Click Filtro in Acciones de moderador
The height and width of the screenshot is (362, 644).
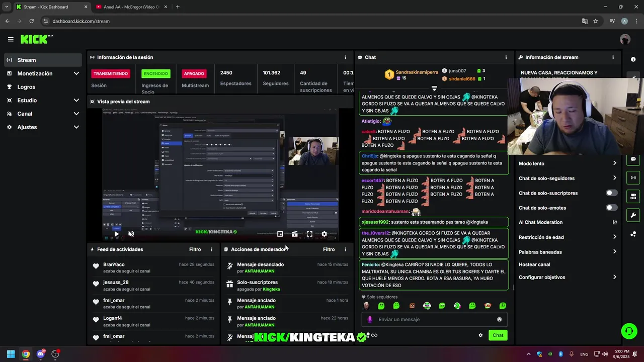click(329, 249)
